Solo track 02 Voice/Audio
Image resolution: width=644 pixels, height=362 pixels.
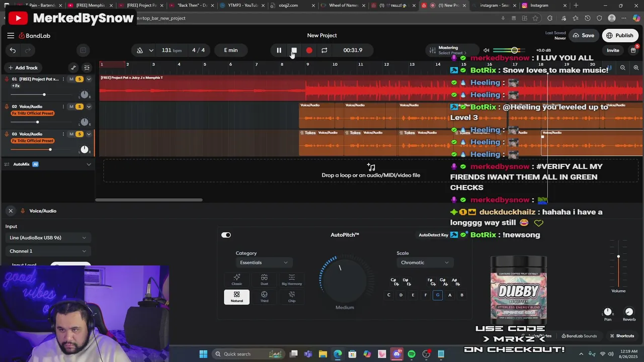(79, 107)
